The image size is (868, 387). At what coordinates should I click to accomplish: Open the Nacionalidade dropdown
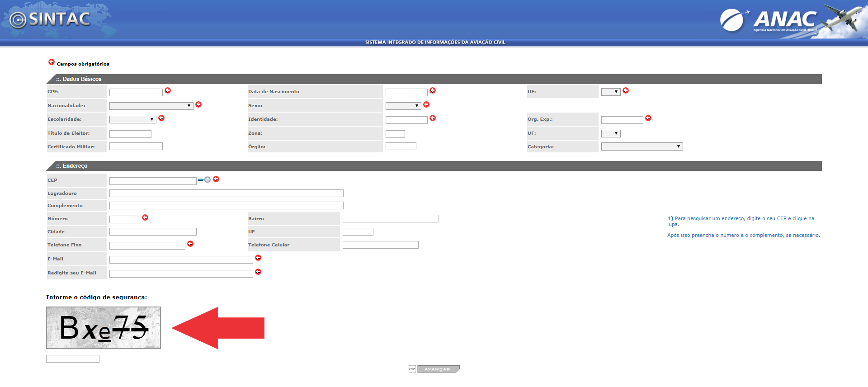pyautogui.click(x=151, y=106)
